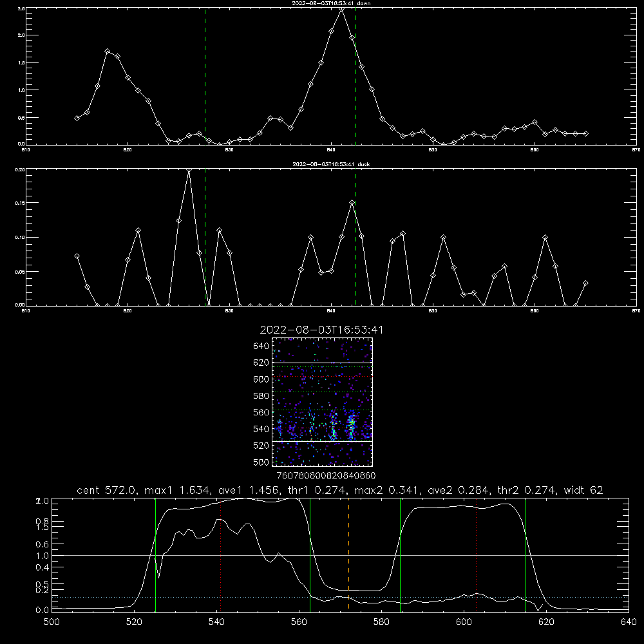Click the x-axis label 560 of the bottom plot
Viewport: 644px width, 644px height.
pos(299,622)
